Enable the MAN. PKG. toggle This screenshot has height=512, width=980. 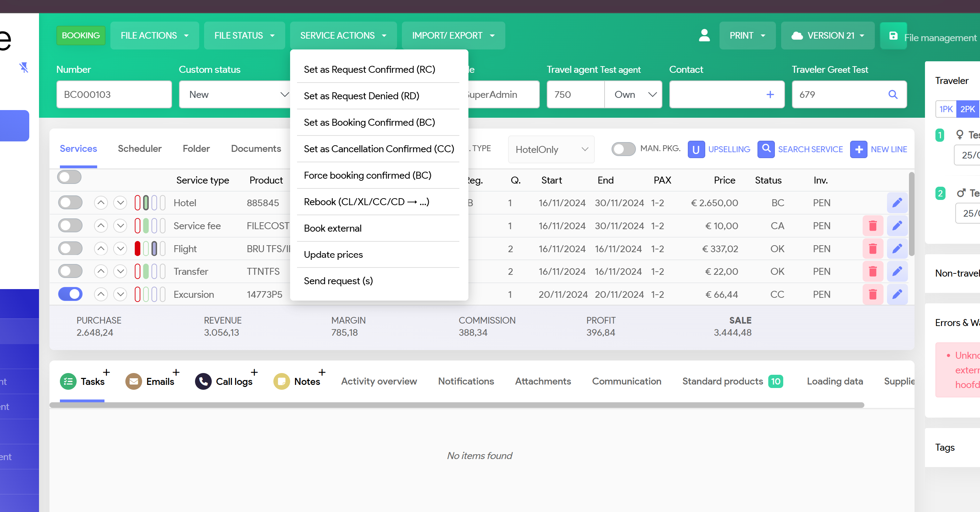623,149
